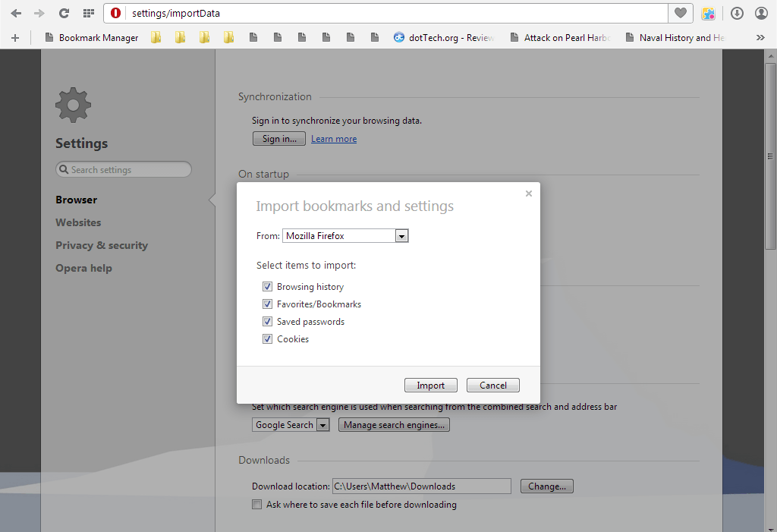
Task: Click the Settings gear icon in the sidebar
Action: [x=73, y=105]
